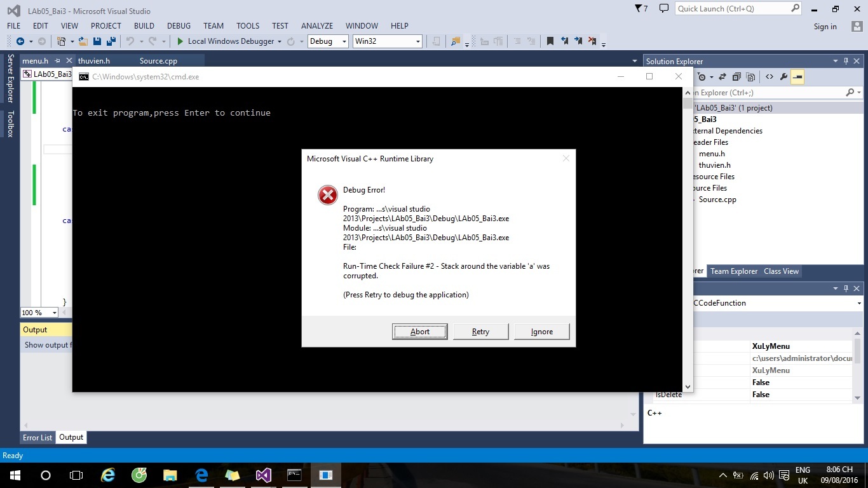
Task: Click the Quick Launch search field
Action: click(732, 9)
